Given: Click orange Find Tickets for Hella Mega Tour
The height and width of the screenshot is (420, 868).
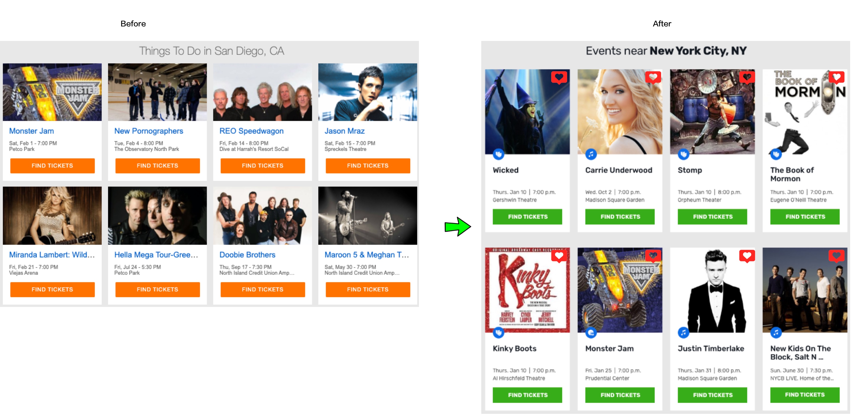Looking at the screenshot, I should point(157,290).
